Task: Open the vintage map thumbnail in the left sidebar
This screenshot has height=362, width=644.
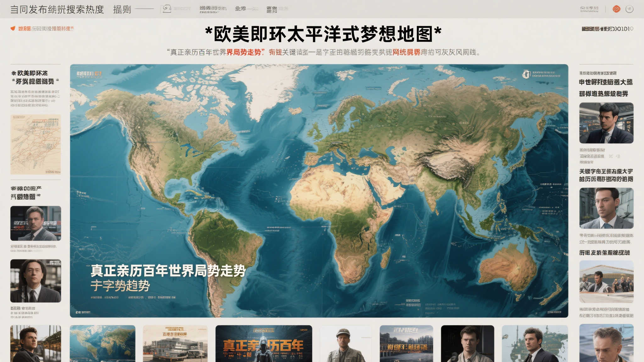Action: (36, 145)
